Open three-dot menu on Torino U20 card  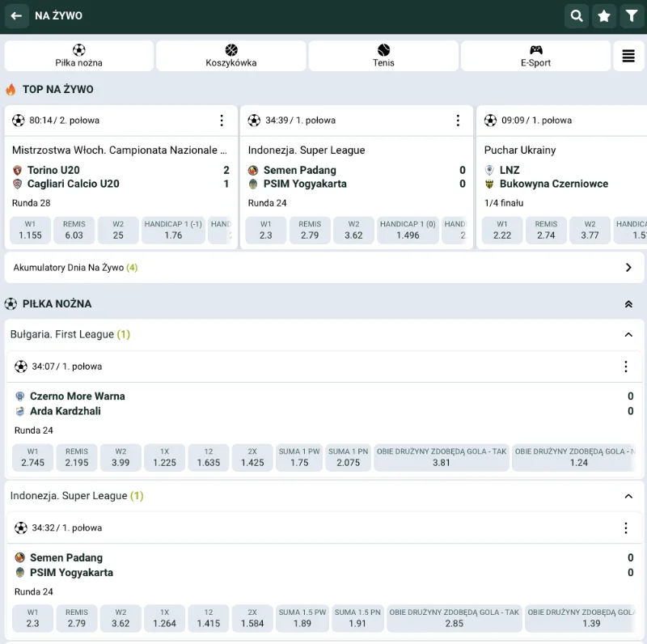[222, 121]
